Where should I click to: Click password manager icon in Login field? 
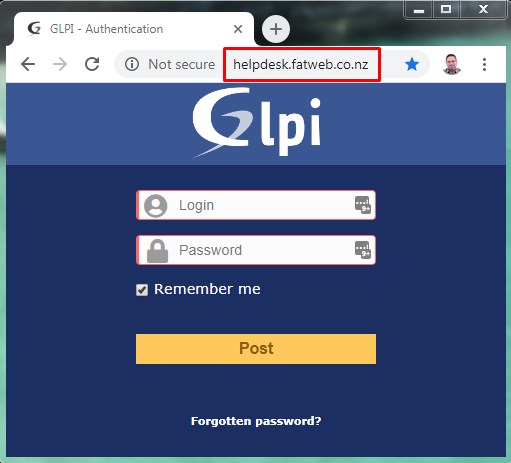click(x=363, y=205)
